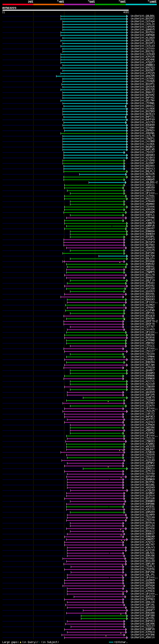159x644 pixels.
Task: Select hit label UniRef100_B8A072
Action: tap(143, 92)
